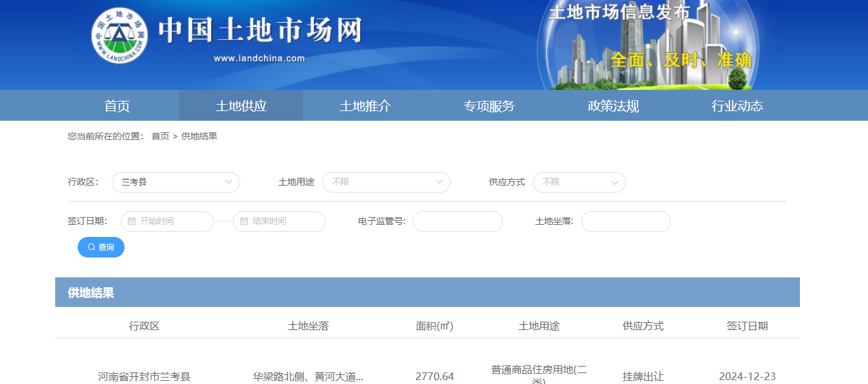Viewport: 868px width, 384px height.
Task: Open 土地推介 navigation tab
Action: [x=365, y=106]
